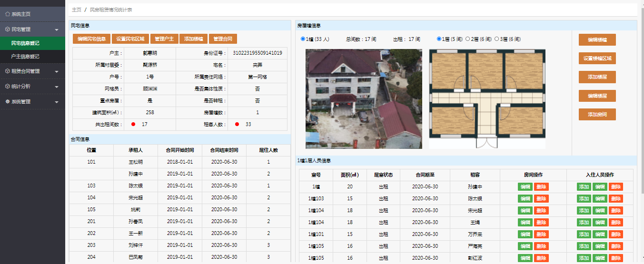This screenshot has width=644, height=264.
Task: Click 主页 in the breadcrumb
Action: [76, 10]
